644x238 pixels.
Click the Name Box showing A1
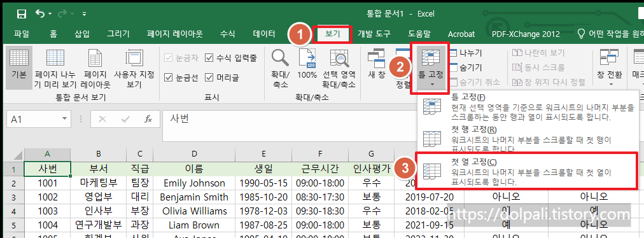[x=33, y=120]
